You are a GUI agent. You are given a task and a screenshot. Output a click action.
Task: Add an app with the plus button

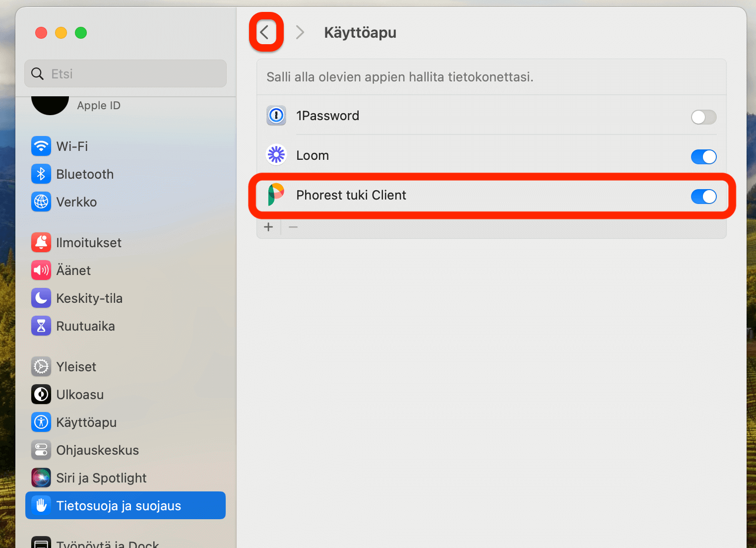(268, 227)
